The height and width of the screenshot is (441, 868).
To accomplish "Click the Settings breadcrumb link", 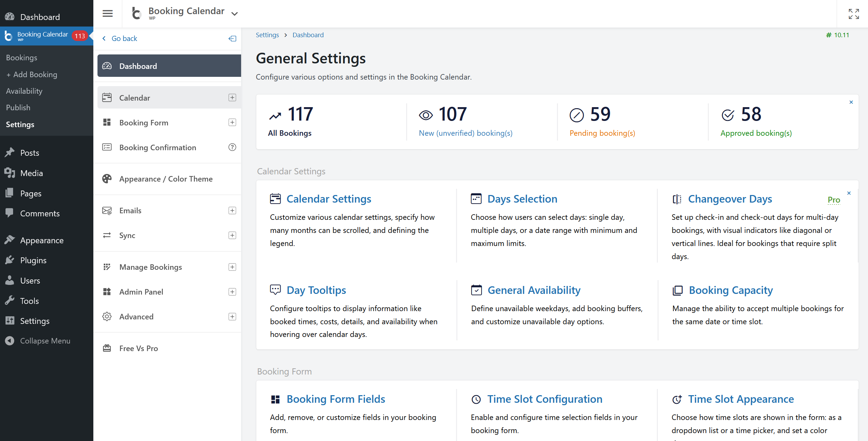I will pyautogui.click(x=267, y=35).
